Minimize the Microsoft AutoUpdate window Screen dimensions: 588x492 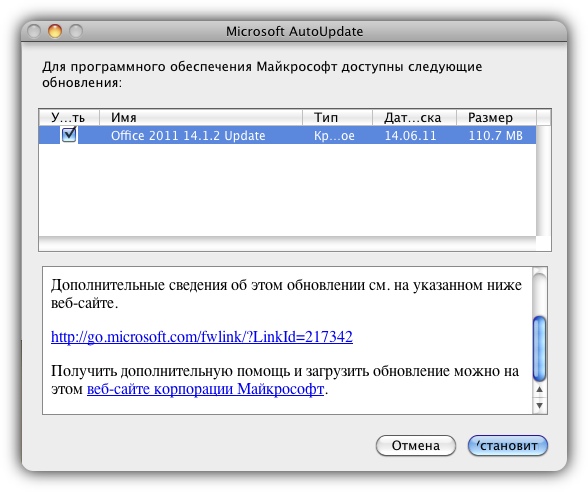(x=55, y=31)
